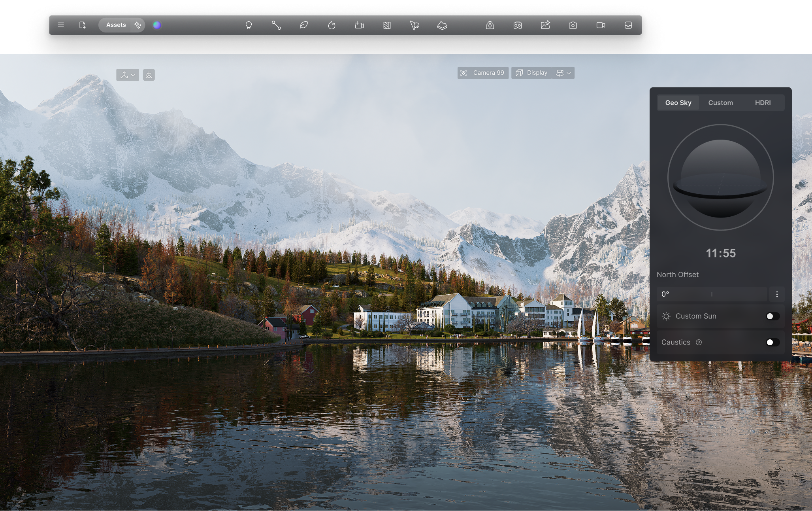Switch to the Custom sky tab
Image resolution: width=812 pixels, height=511 pixels.
(x=720, y=103)
